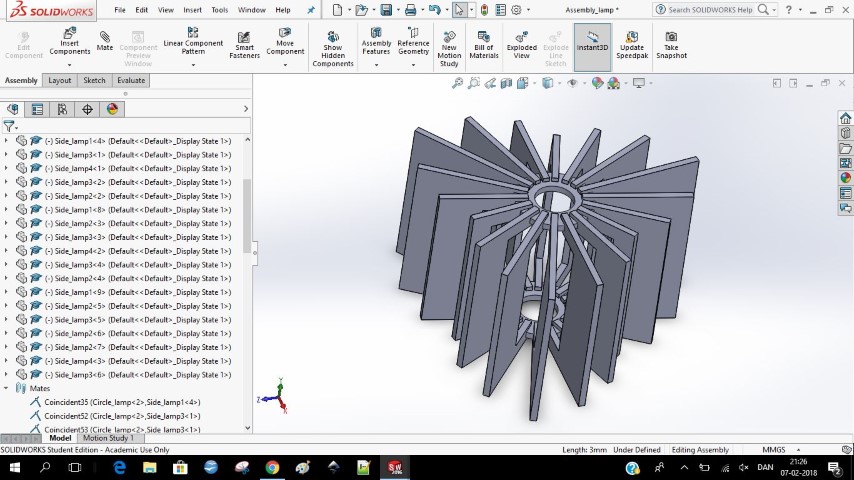Open the DimXpertManager tab icon
The height and width of the screenshot is (480, 854).
87,110
